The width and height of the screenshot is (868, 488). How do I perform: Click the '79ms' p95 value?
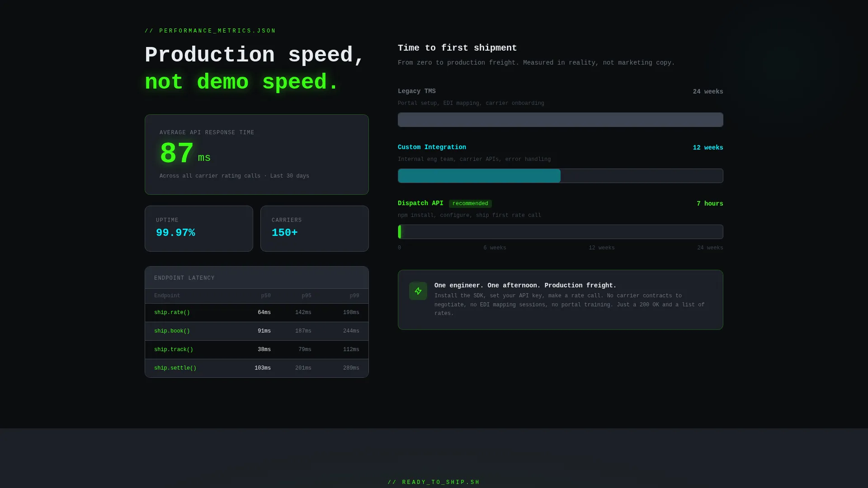point(305,350)
